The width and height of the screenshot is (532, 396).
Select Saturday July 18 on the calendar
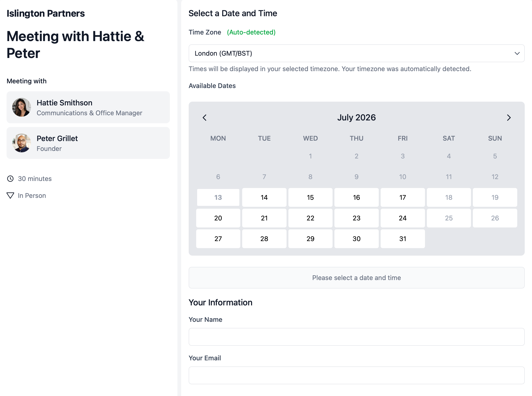[449, 197]
